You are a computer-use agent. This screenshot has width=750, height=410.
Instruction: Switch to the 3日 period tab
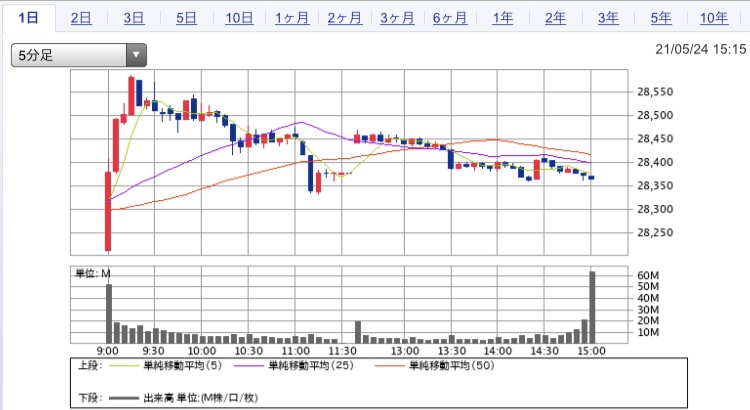coord(133,18)
